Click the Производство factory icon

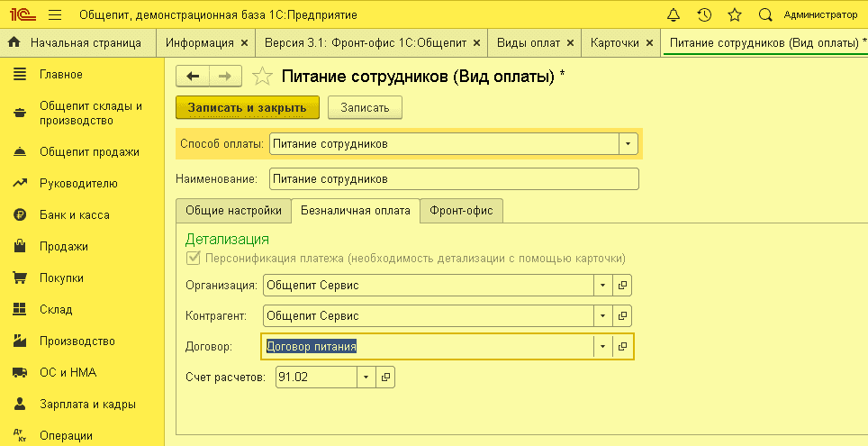(20, 341)
